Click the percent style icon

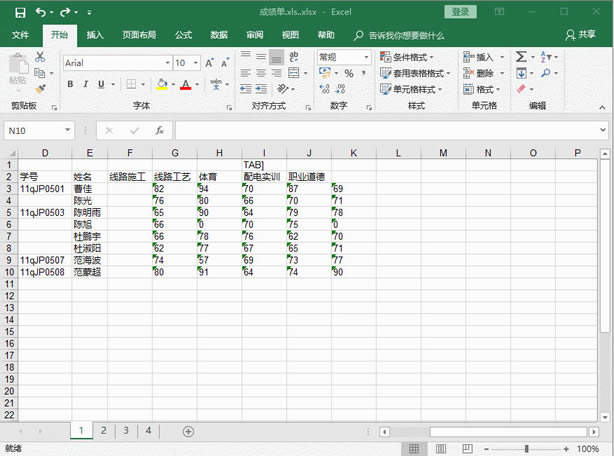[x=348, y=73]
